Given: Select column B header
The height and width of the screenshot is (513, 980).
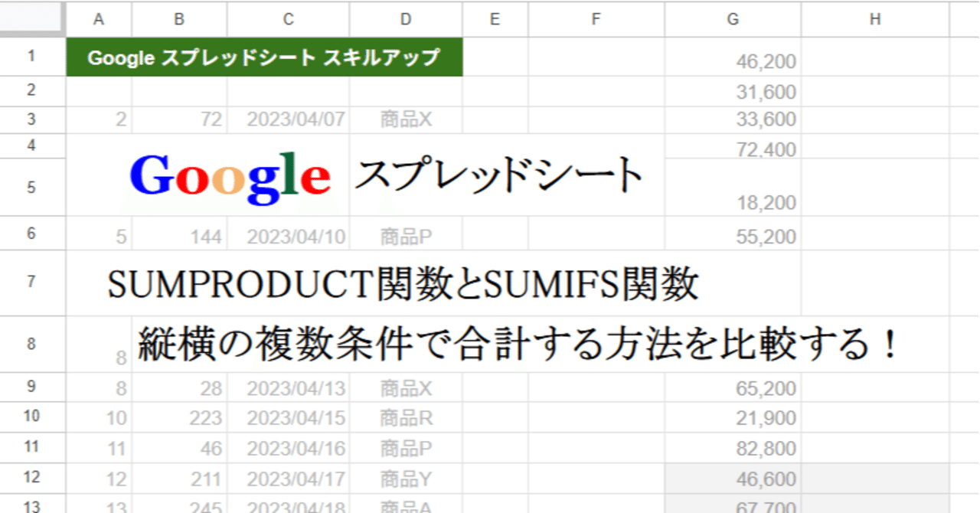Looking at the screenshot, I should (179, 20).
